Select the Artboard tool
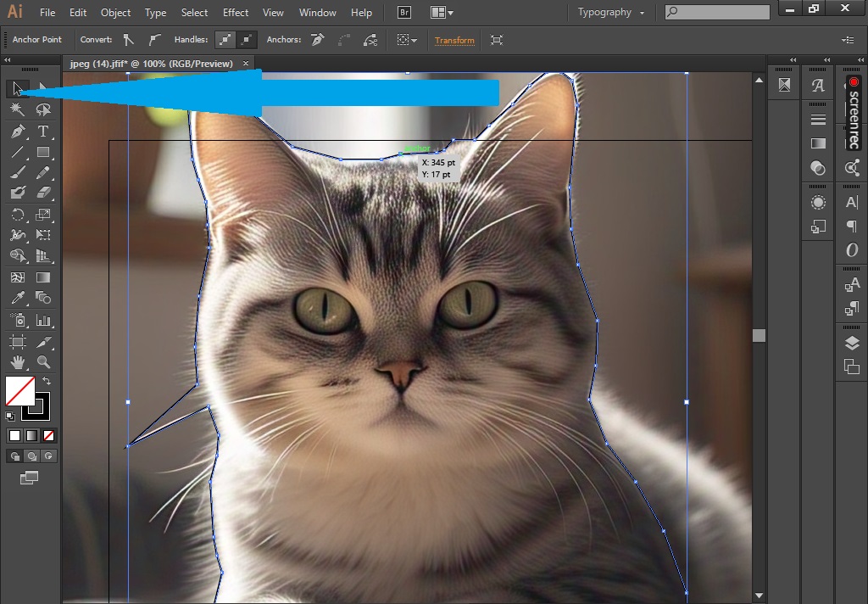This screenshot has width=868, height=604. point(17,341)
